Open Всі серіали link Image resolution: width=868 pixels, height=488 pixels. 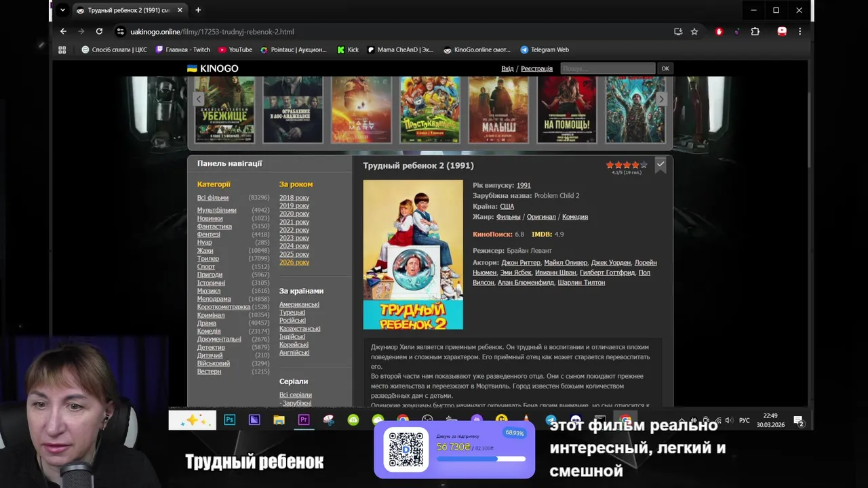pyautogui.click(x=296, y=395)
